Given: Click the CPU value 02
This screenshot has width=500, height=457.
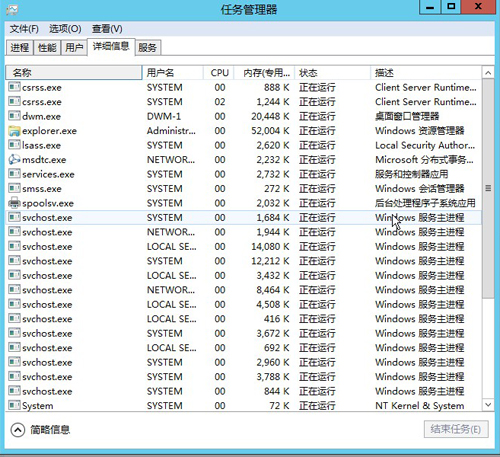Looking at the screenshot, I should (220, 102).
